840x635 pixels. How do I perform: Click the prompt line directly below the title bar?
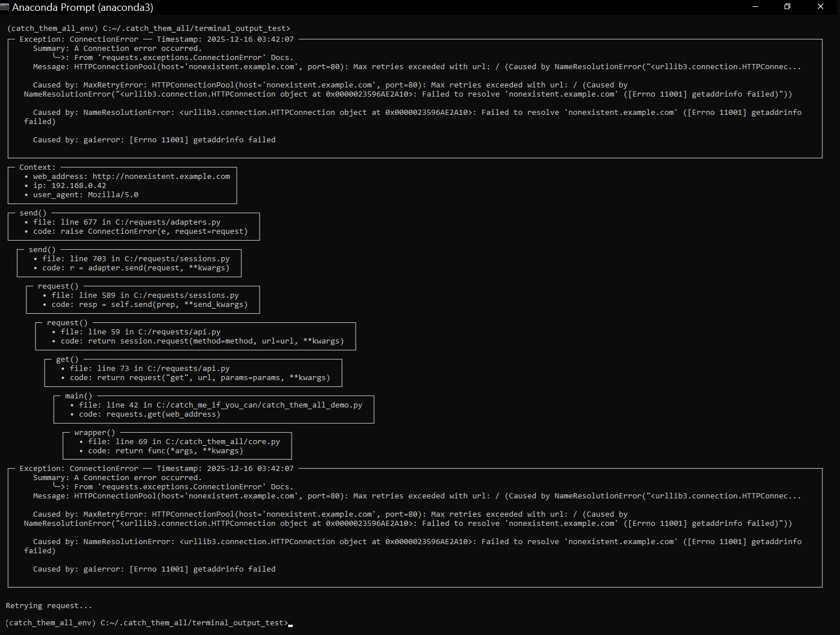[x=149, y=29]
